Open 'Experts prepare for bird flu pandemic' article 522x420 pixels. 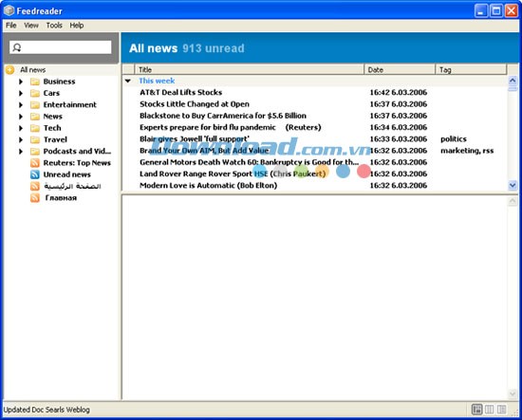click(230, 127)
